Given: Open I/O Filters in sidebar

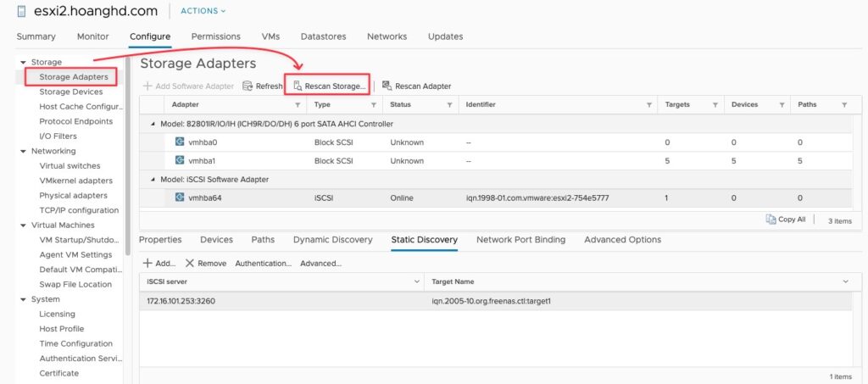Looking at the screenshot, I should point(58,136).
